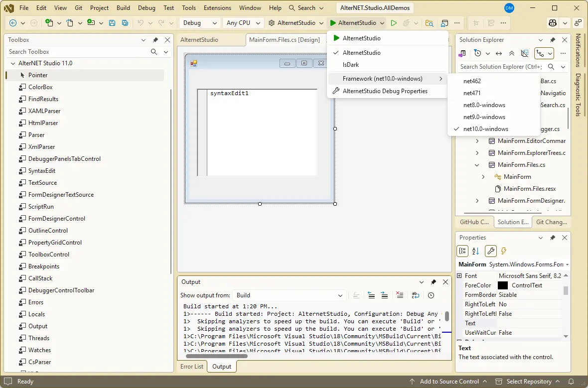Click the Events lightning bolt icon in Properties
The image size is (588, 388).
[504, 251]
